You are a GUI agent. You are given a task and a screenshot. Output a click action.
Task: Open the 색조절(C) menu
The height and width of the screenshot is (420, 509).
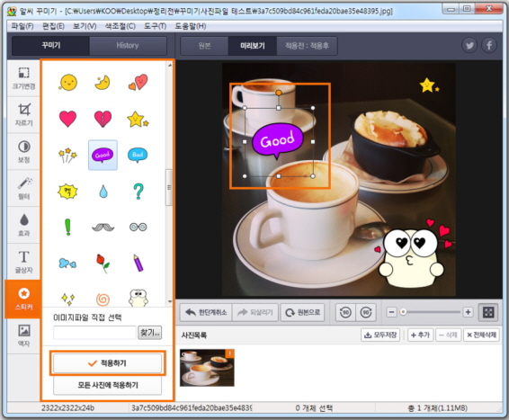click(x=121, y=26)
